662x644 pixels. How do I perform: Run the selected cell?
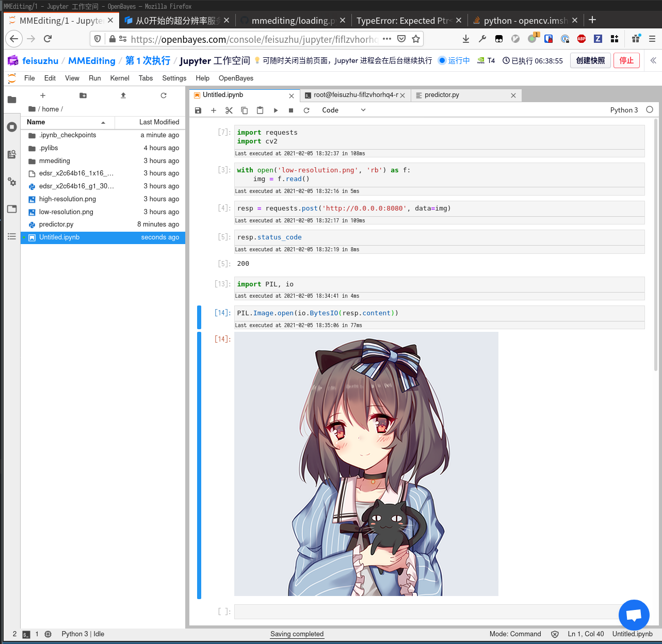(276, 110)
